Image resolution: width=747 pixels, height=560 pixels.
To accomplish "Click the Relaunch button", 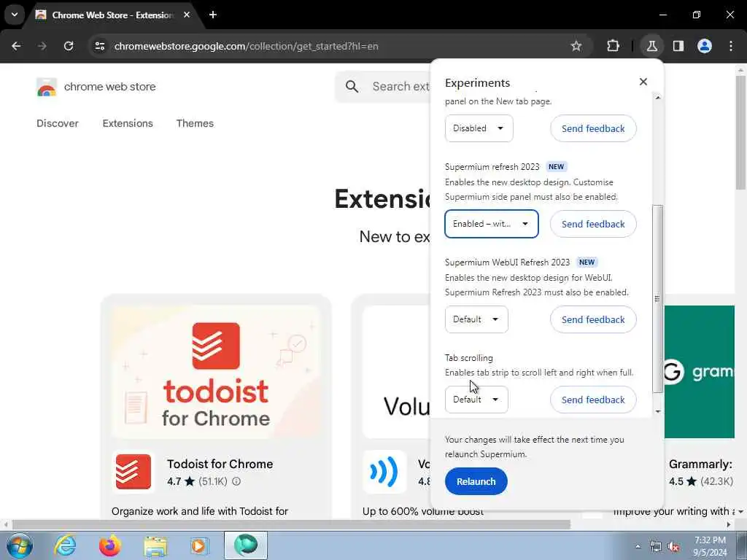I will 476,481.
